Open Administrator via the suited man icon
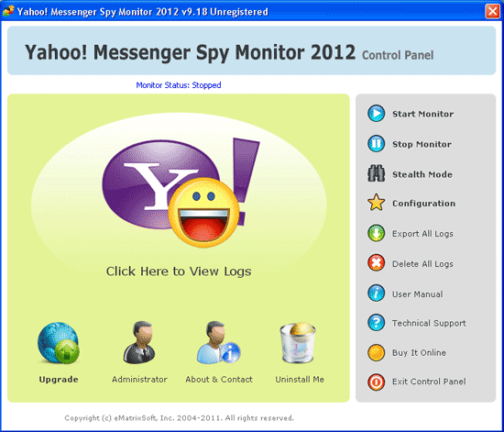Screen dimensions: 504x432 click(x=139, y=342)
